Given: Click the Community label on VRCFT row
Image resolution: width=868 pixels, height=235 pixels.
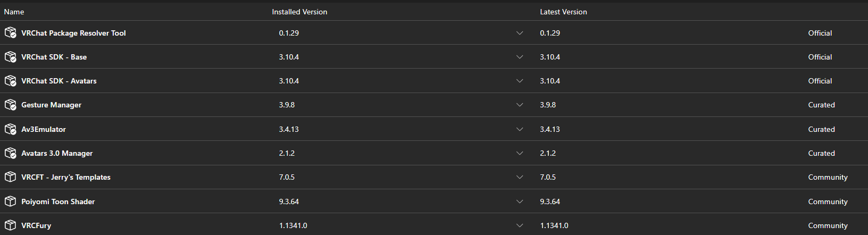Looking at the screenshot, I should coord(828,177).
